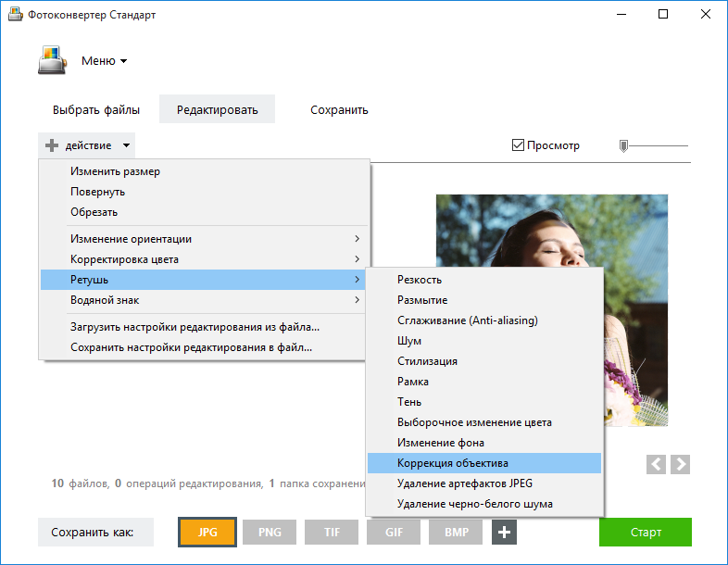This screenshot has height=565, width=728.
Task: Select Удаление артефактов JPEG option
Action: [x=484, y=483]
